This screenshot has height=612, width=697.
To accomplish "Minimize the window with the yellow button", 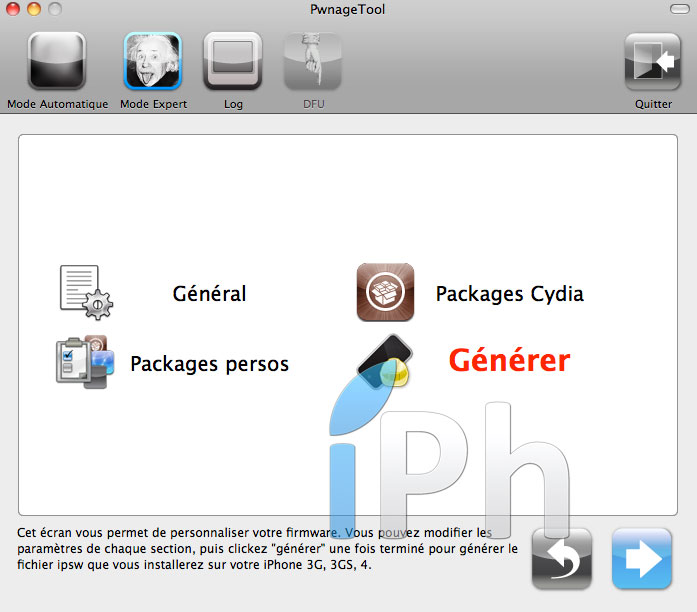I will [x=33, y=9].
